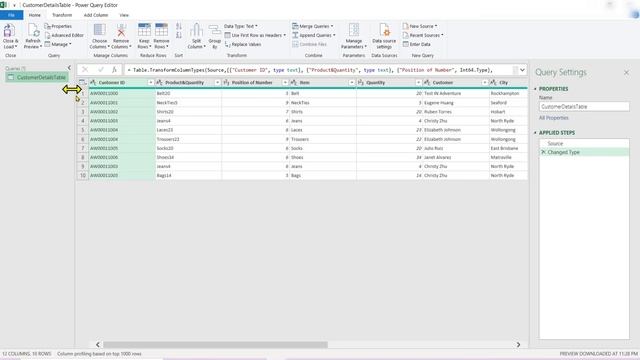Open the Position of Number filter dropdown
640x360 pixels.
285,82
